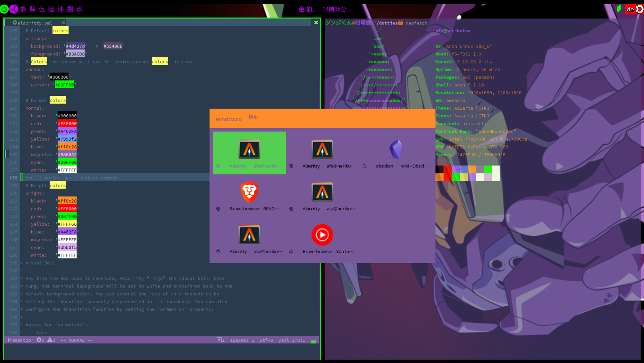Click the 'Kernel: 5.15.23-2-lts' line
Viewport: 644px width, 363px height.
point(463,62)
